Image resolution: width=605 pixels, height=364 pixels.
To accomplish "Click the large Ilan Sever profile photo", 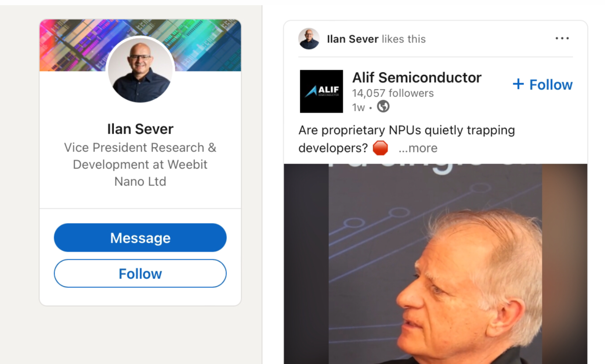I will [x=140, y=70].
